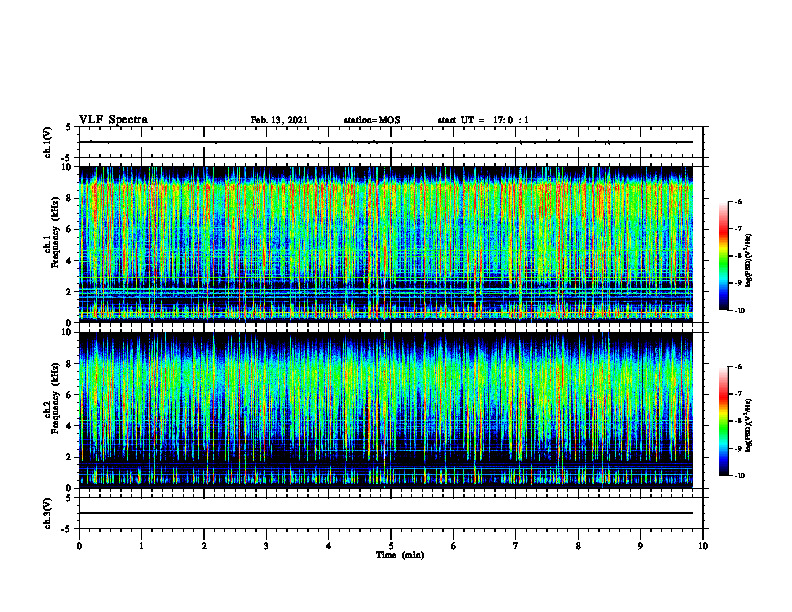Click the ch.3(V) axis tick label "5"

click(x=69, y=498)
